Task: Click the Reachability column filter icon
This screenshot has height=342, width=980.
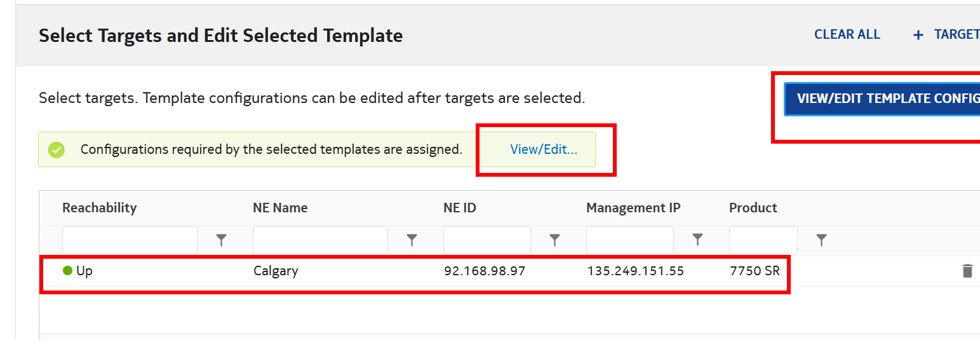Action: coord(221,240)
